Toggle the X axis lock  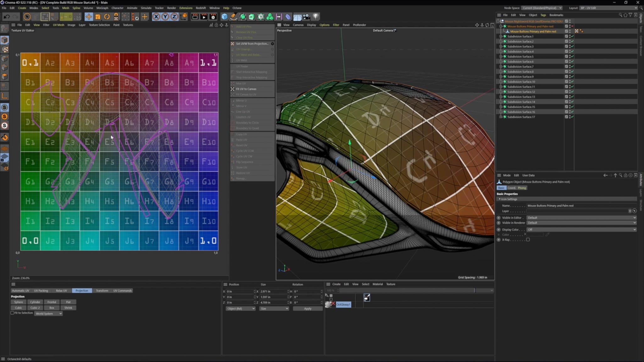click(156, 17)
